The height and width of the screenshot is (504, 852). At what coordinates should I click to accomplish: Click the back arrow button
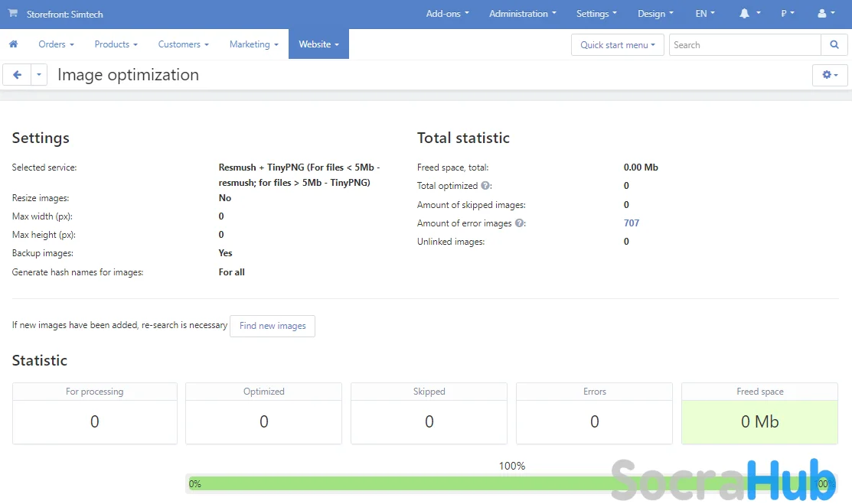17,75
